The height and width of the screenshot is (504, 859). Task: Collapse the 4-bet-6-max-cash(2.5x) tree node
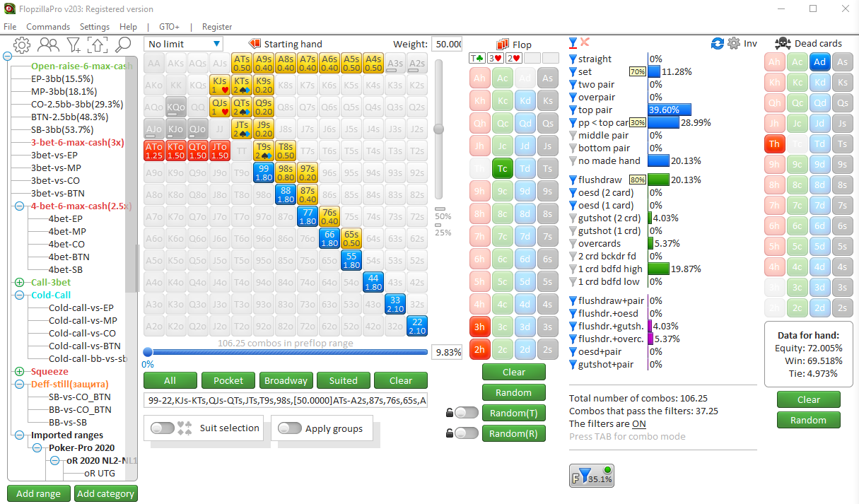point(18,206)
